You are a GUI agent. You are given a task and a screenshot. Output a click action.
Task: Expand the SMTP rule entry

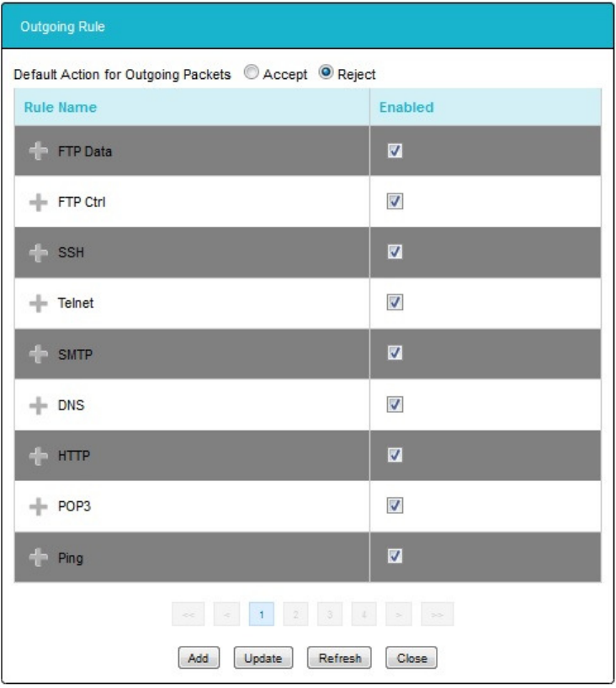tap(36, 354)
